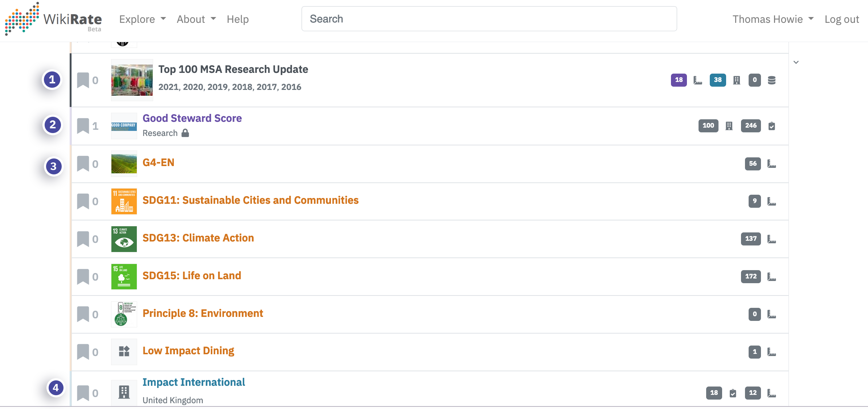The image size is (868, 409).
Task: Log out of WikiRate
Action: coord(842,19)
